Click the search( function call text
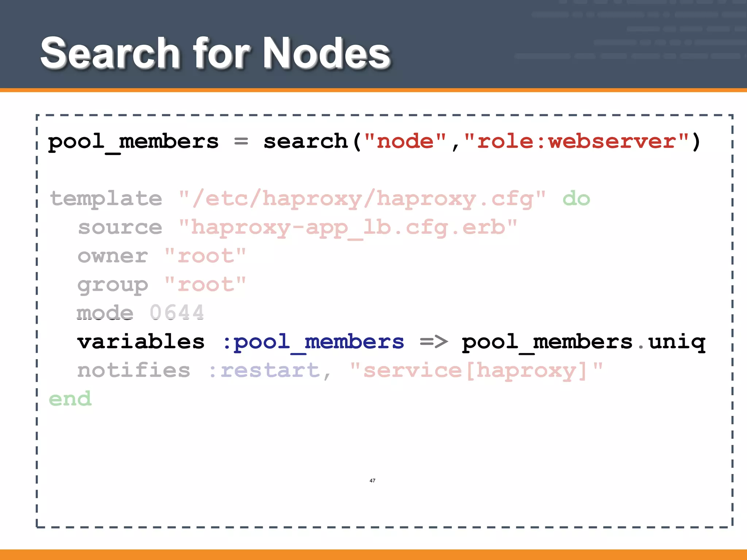 (x=313, y=141)
